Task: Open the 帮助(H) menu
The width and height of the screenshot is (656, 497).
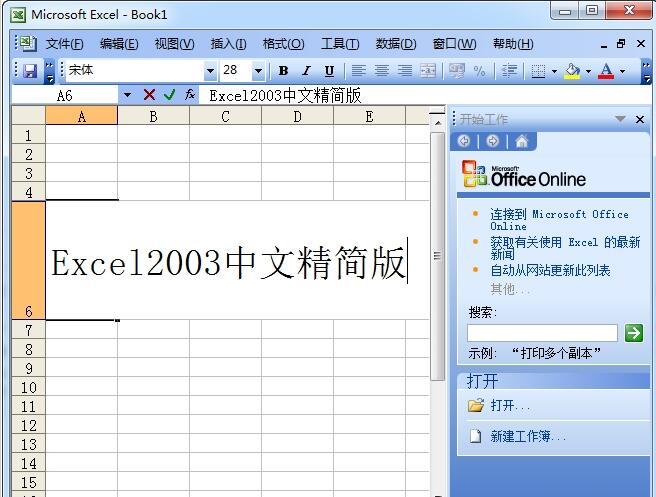Action: click(x=513, y=44)
